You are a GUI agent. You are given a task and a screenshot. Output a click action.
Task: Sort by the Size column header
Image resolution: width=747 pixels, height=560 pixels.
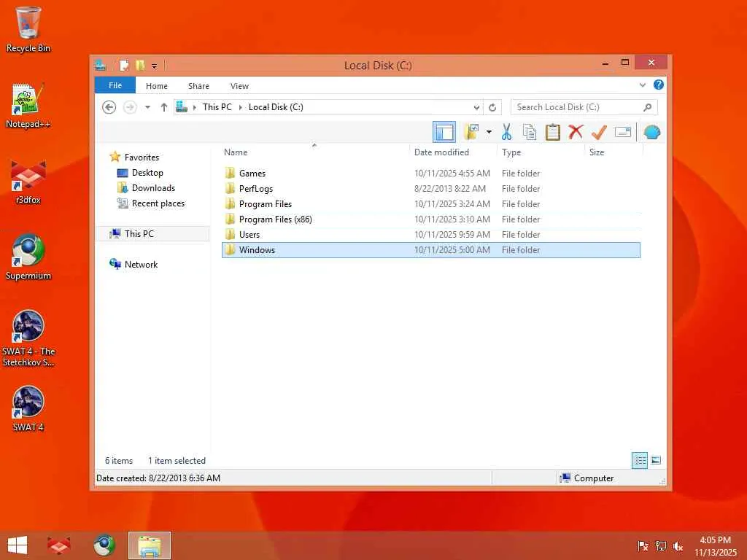point(614,152)
